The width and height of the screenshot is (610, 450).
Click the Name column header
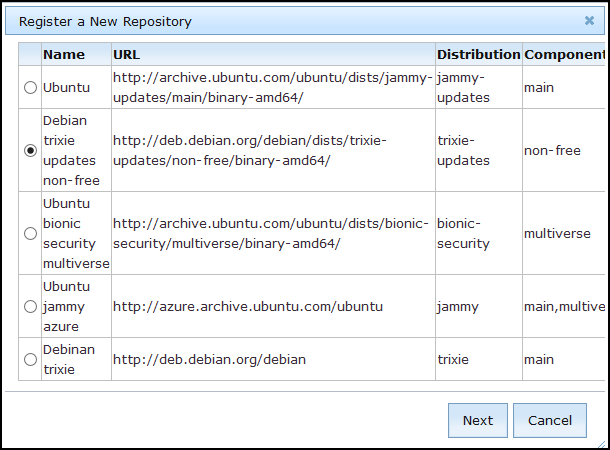tap(76, 54)
